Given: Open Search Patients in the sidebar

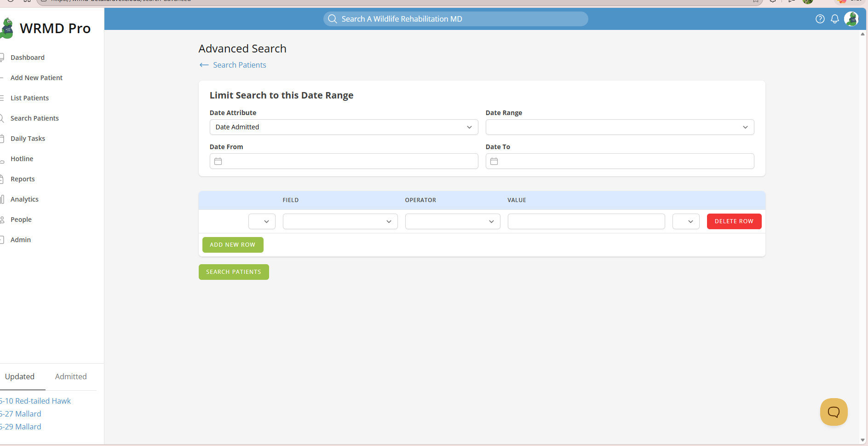Looking at the screenshot, I should pyautogui.click(x=34, y=118).
